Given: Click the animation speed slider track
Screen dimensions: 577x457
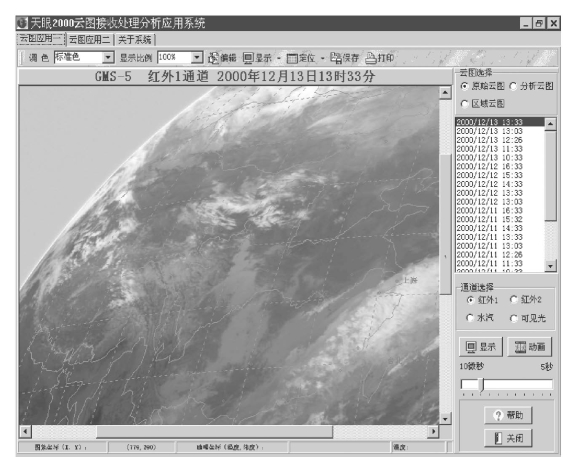Looking at the screenshot, I should tap(507, 385).
